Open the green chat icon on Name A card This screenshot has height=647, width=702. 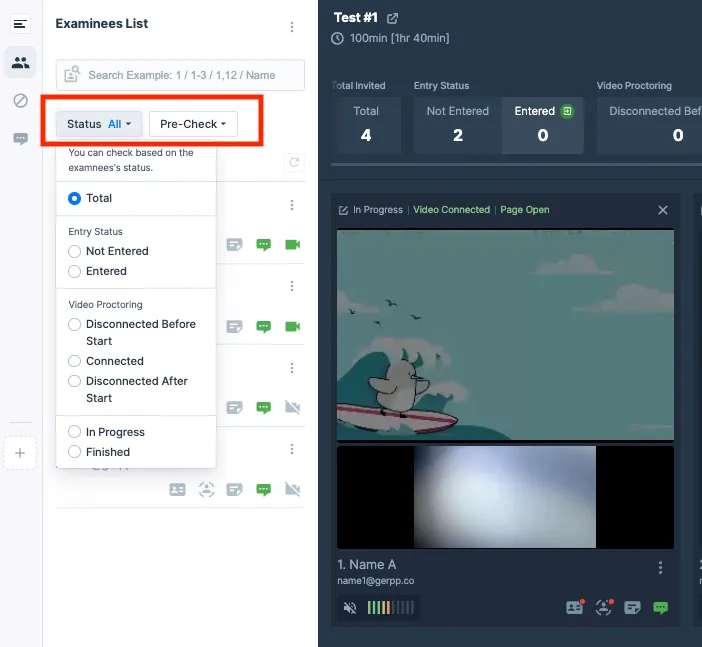[660, 608]
